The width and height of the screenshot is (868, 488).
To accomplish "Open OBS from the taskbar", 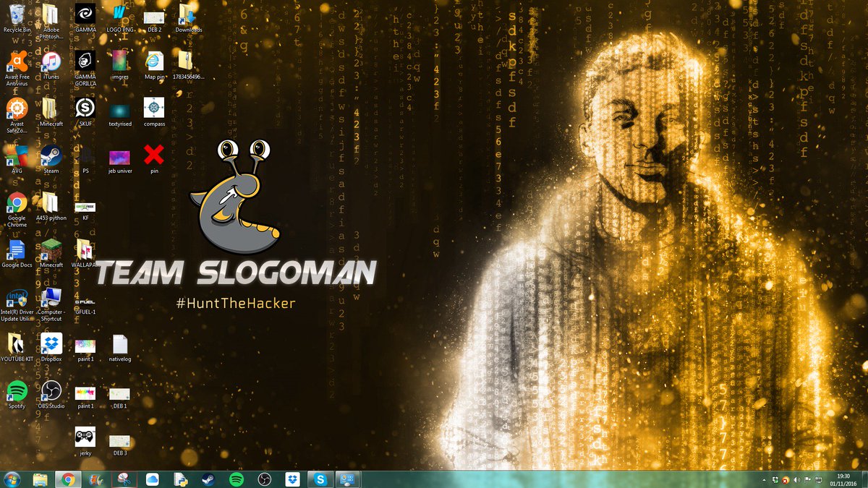I will point(265,479).
